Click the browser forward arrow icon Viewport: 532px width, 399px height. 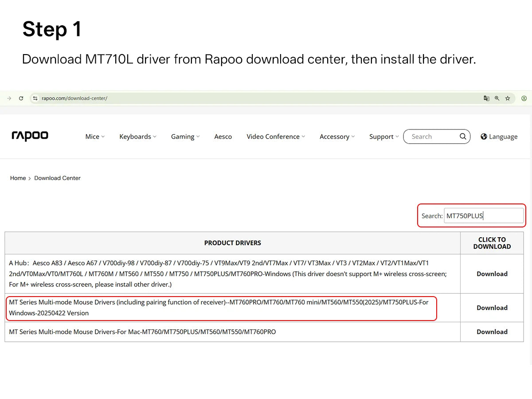(x=9, y=98)
